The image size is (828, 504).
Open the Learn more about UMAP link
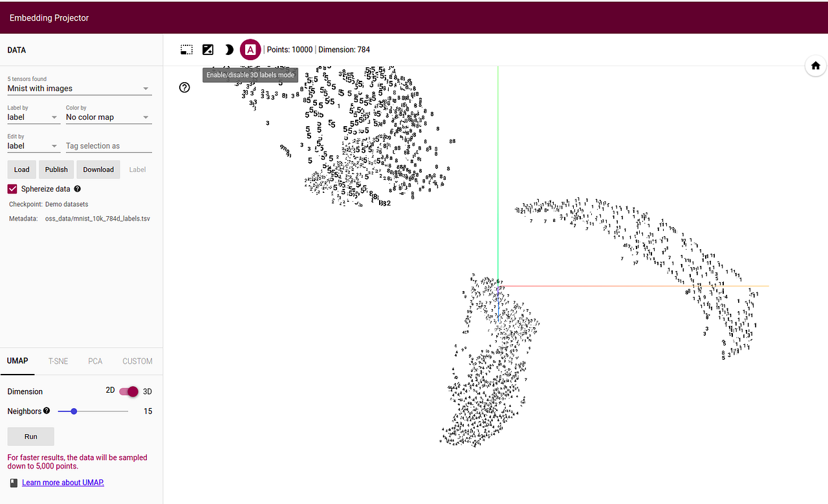[x=63, y=482]
